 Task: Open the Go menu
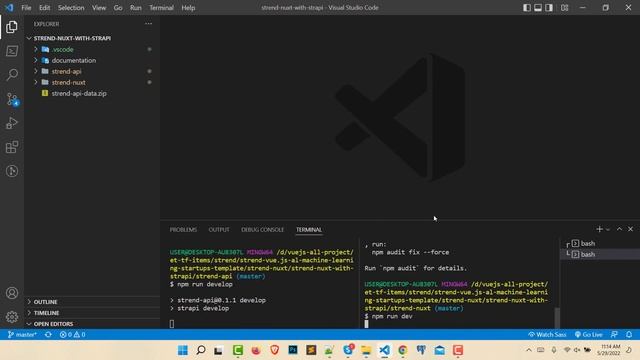pos(118,7)
